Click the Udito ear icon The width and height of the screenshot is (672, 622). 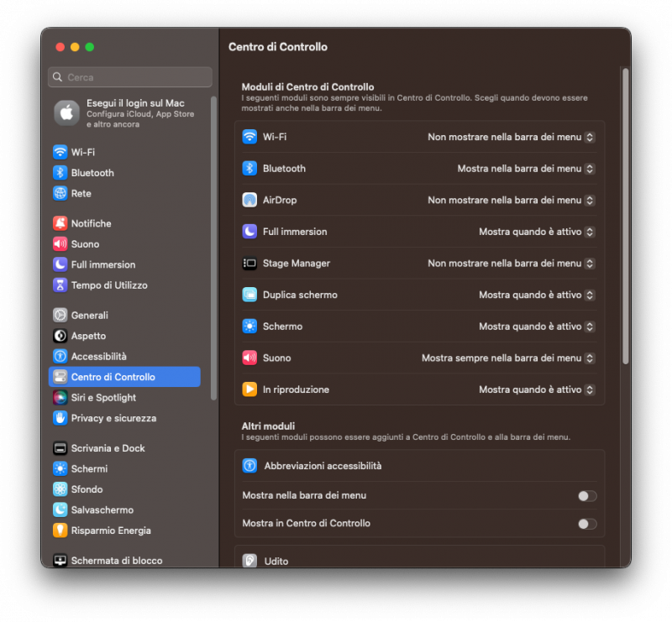(x=249, y=561)
